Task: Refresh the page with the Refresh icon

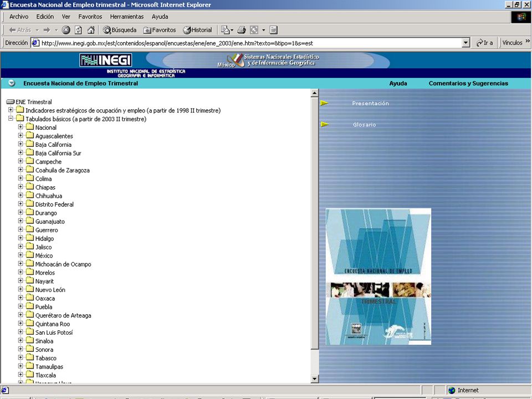Action: click(x=78, y=30)
